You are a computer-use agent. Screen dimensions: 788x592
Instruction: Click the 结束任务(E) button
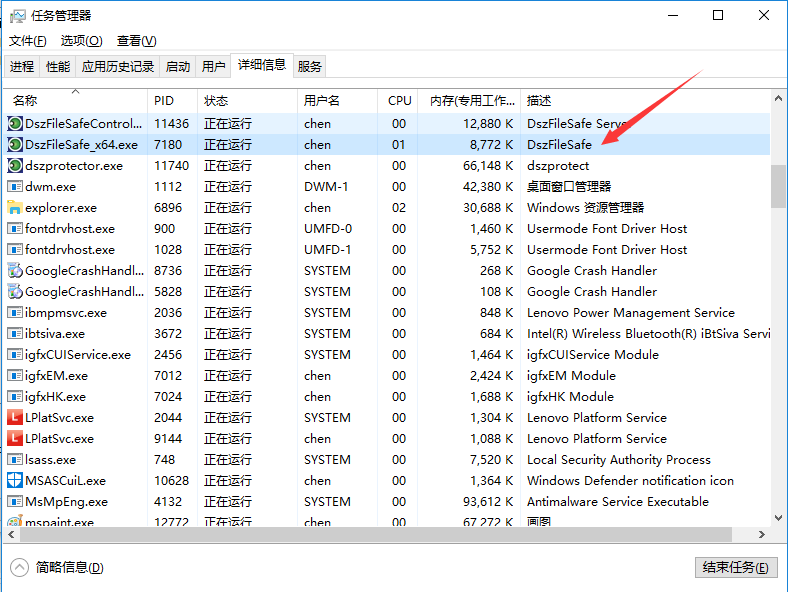coord(736,567)
